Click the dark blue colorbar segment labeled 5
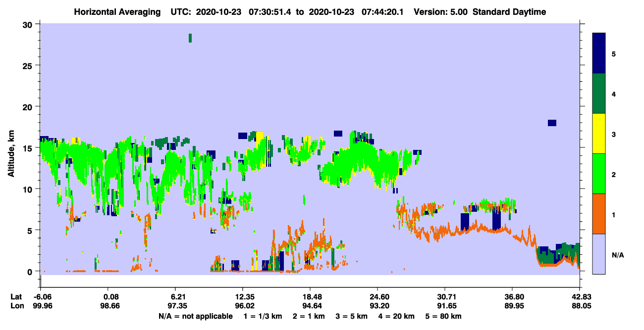The height and width of the screenshot is (330, 644). coord(598,53)
